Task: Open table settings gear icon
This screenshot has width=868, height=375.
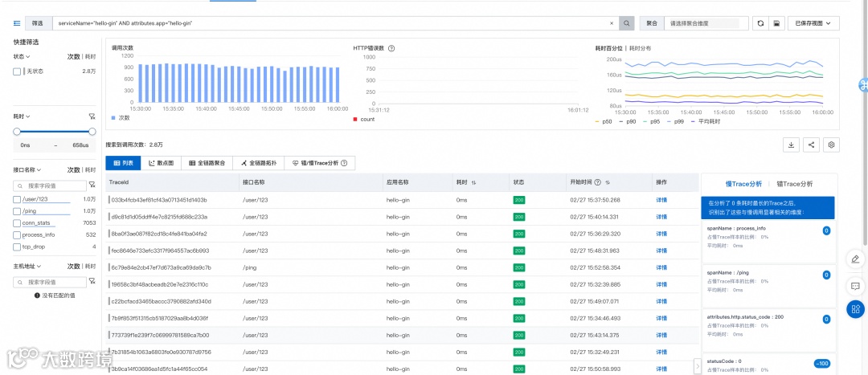Action: [x=831, y=145]
